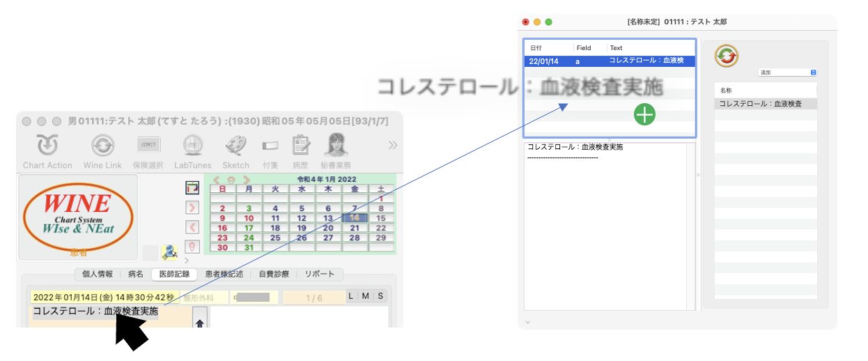This screenshot has width=868, height=361.
Task: Click the orange refresh icon in right panel
Action: click(x=726, y=56)
